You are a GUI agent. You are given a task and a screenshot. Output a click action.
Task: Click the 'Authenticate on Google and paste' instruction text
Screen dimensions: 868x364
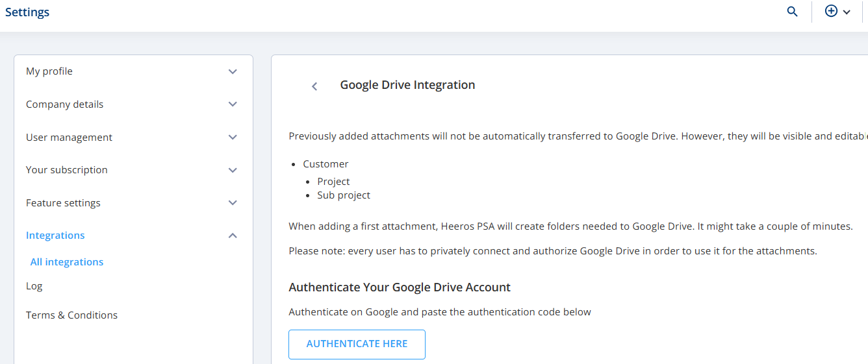[440, 312]
